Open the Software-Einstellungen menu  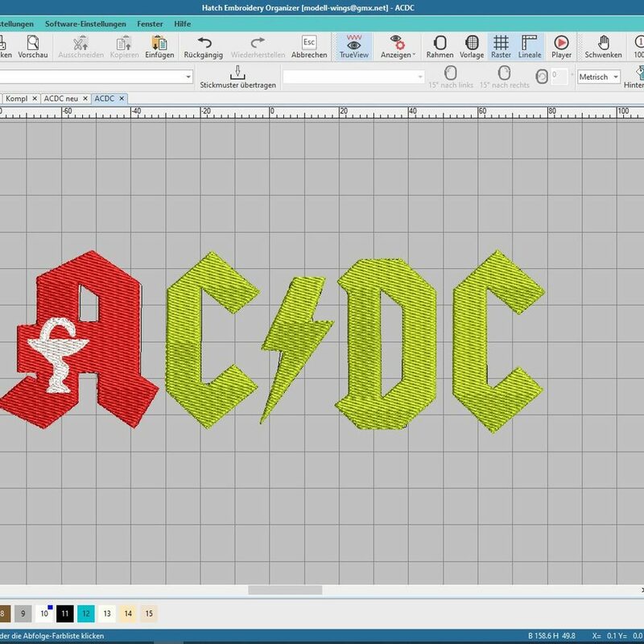pos(85,24)
